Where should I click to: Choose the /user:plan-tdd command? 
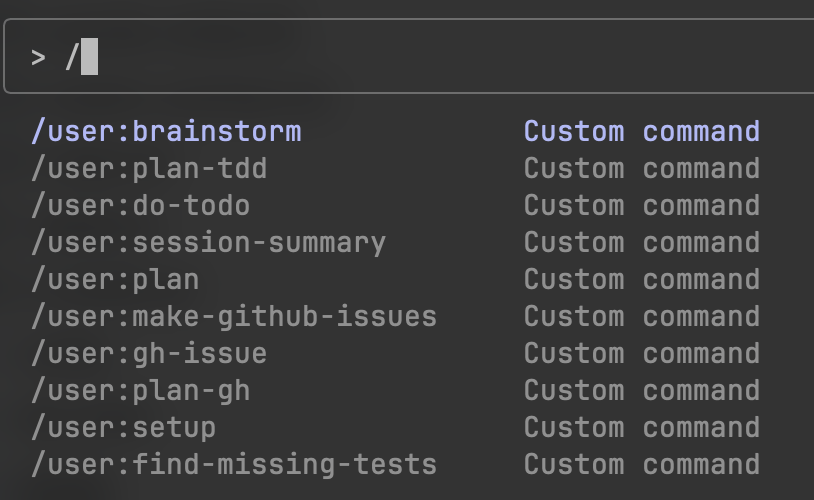point(149,169)
